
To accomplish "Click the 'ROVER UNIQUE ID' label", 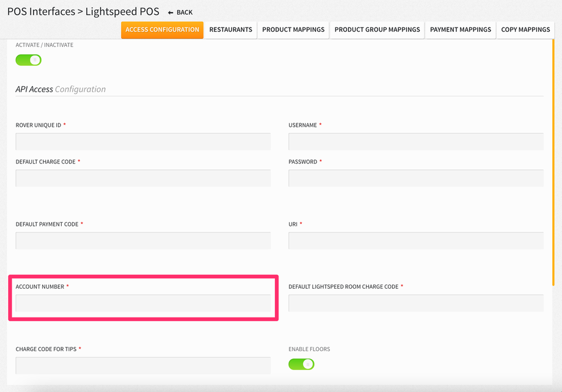I will [x=38, y=125].
